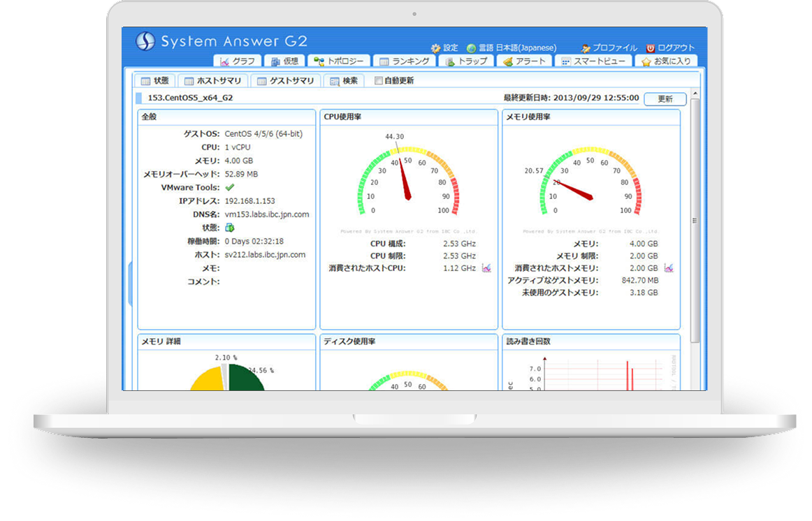Open the 検索 search tab
This screenshot has width=812, height=521.
pos(344,81)
